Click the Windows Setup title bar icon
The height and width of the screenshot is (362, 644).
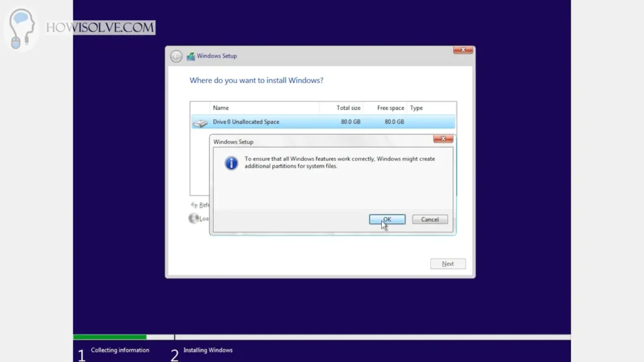pos(191,56)
